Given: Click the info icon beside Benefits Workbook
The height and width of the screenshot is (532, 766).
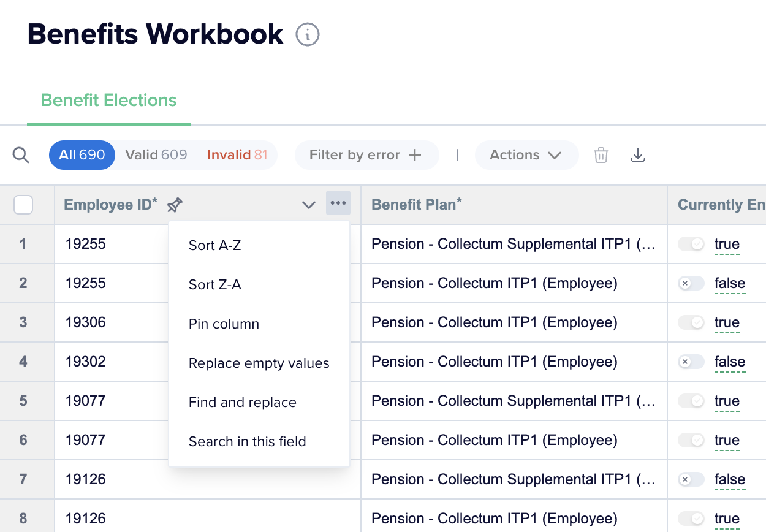Looking at the screenshot, I should tap(308, 34).
